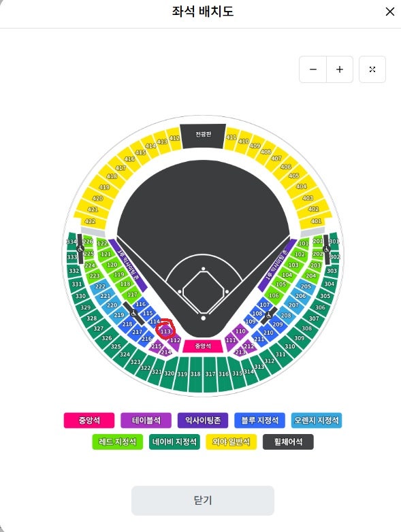Click the 익사이팅존 legend tag
401x532 pixels.
click(x=203, y=420)
